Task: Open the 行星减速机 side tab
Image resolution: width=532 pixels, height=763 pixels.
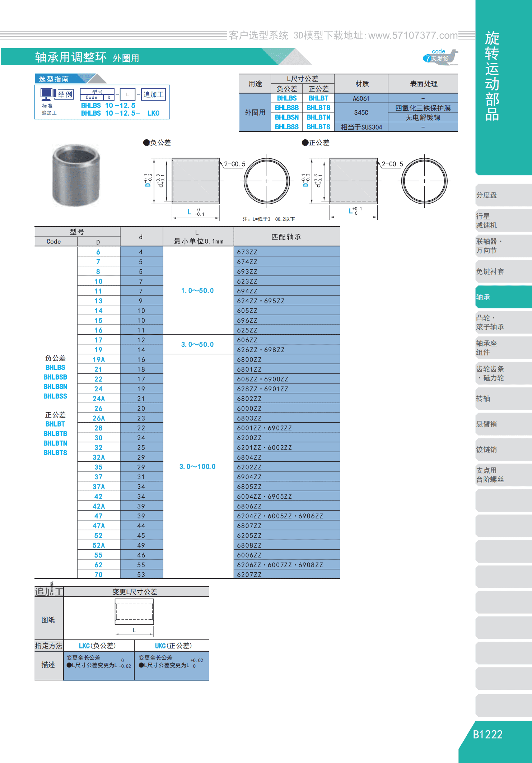Action: 503,220
